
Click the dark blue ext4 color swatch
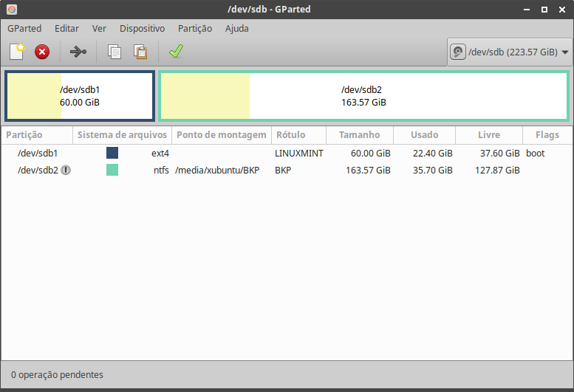click(112, 153)
